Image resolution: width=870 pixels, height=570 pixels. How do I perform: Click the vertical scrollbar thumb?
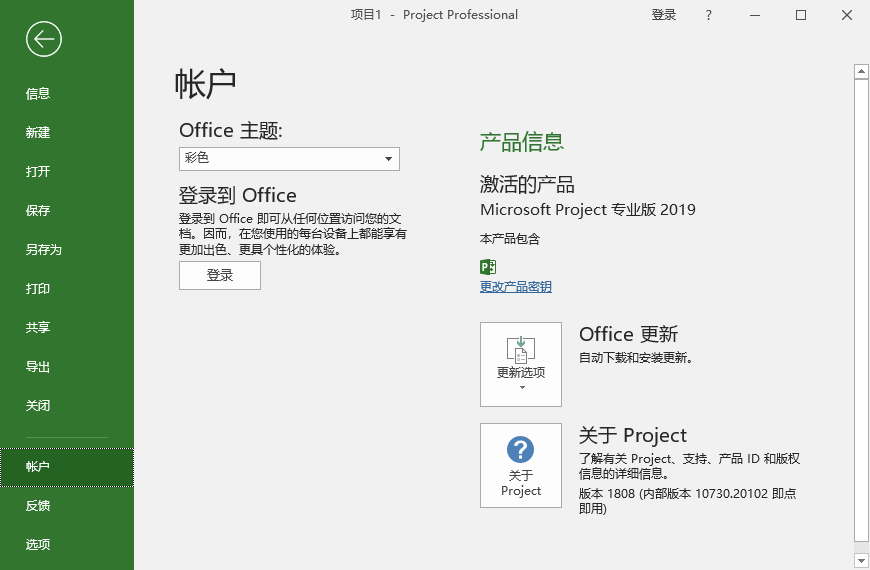pyautogui.click(x=861, y=309)
